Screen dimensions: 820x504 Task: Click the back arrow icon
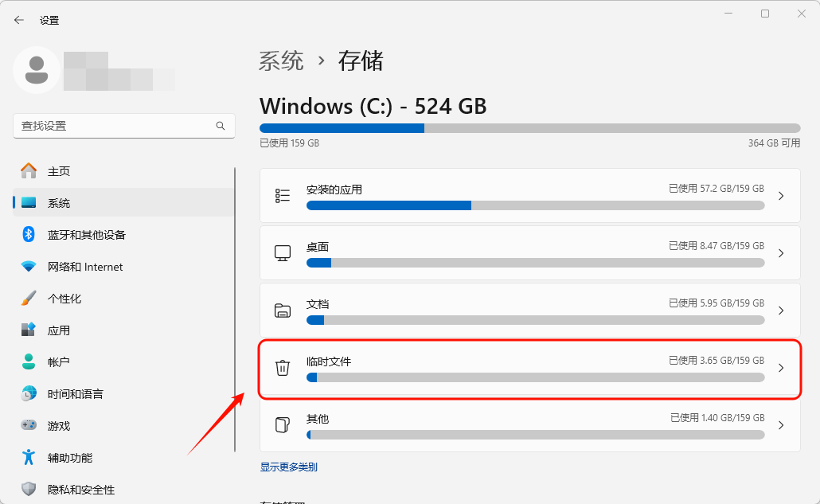(19, 21)
